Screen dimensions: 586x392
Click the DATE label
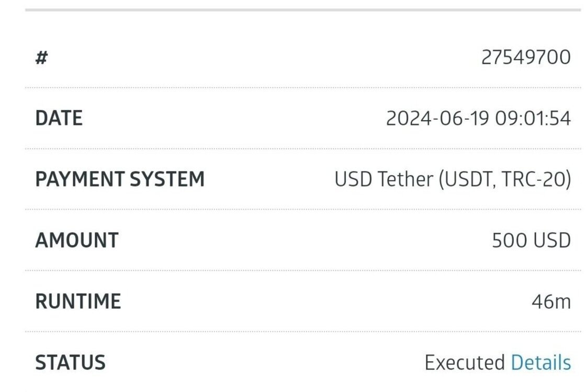point(59,118)
